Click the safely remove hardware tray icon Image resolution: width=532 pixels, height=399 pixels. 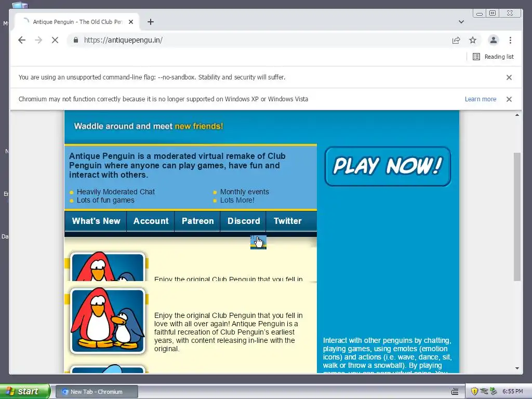click(x=494, y=391)
